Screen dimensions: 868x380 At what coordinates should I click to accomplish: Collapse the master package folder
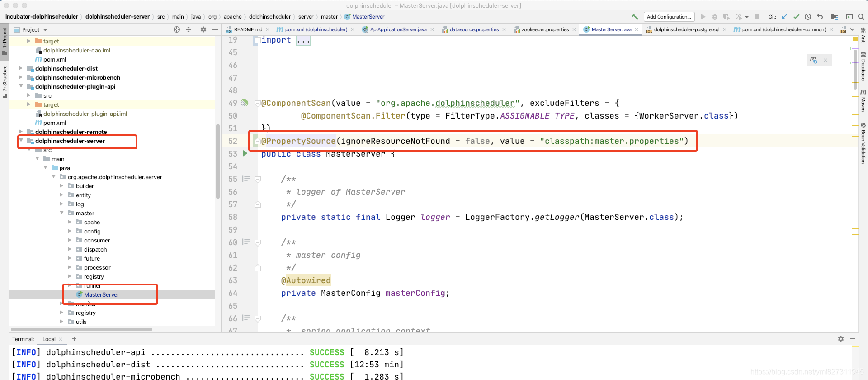pyautogui.click(x=61, y=213)
